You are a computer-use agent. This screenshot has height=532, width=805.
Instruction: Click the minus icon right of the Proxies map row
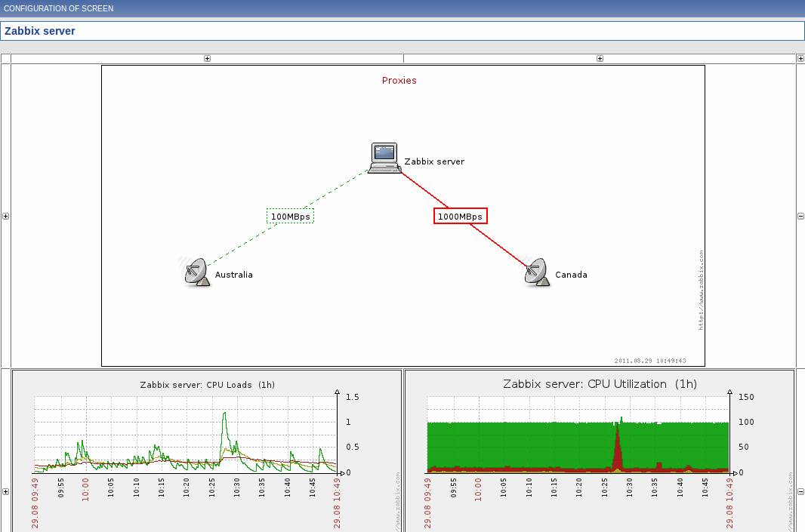800,216
